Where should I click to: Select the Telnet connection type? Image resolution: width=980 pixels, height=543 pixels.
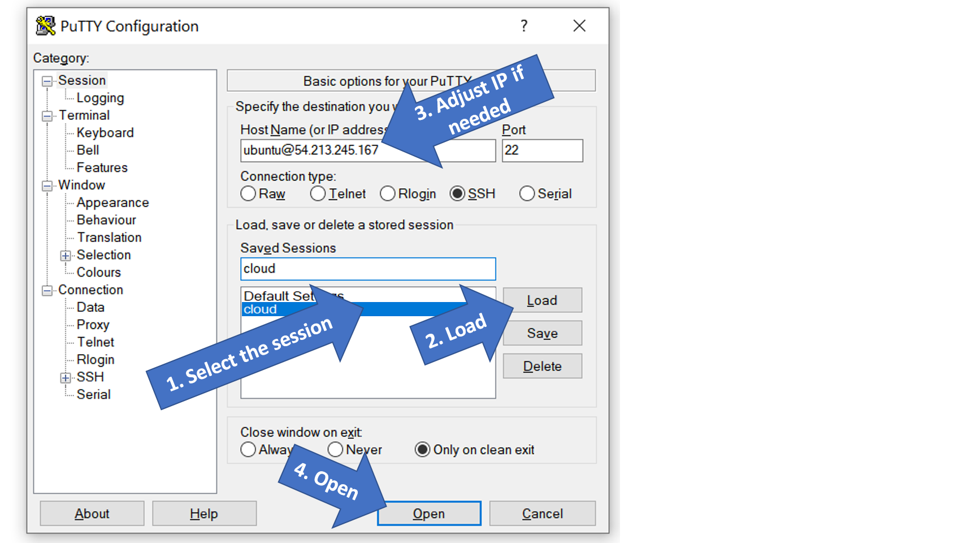(x=318, y=194)
